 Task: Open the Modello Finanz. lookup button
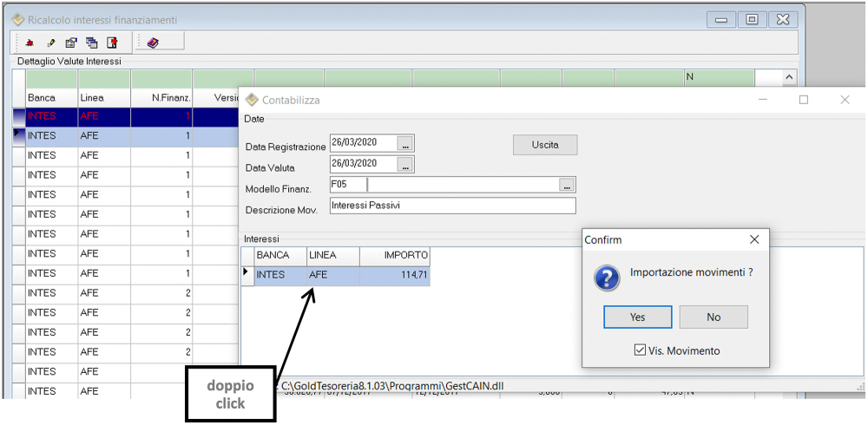click(x=567, y=185)
